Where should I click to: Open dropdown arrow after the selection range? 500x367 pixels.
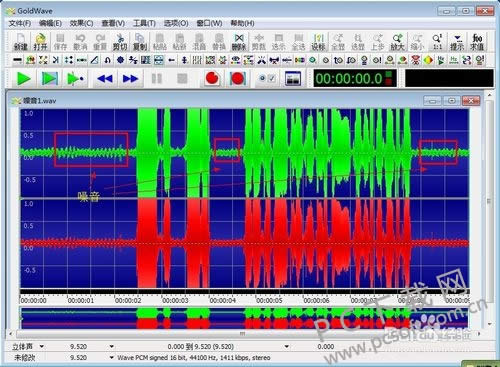click(x=287, y=346)
